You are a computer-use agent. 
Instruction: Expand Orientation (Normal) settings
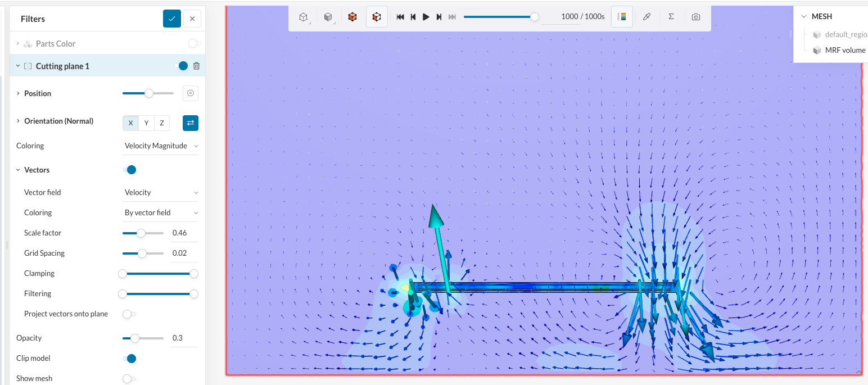point(17,121)
